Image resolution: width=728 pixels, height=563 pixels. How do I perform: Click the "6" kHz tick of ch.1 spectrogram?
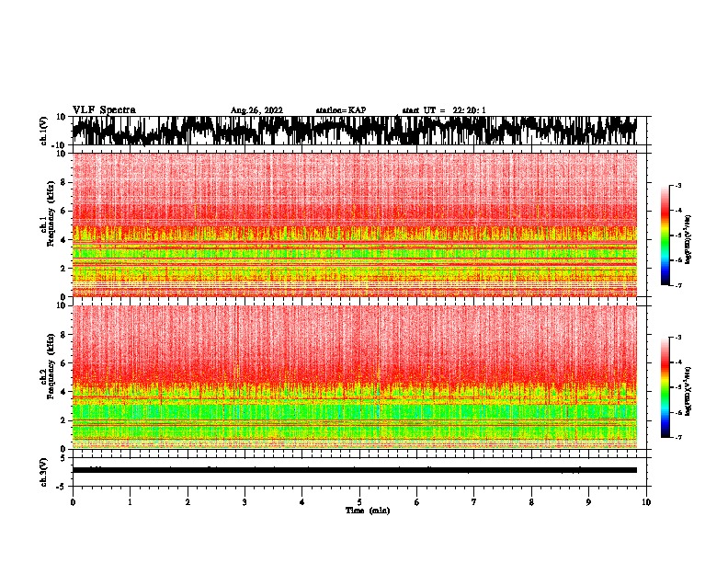(65, 212)
